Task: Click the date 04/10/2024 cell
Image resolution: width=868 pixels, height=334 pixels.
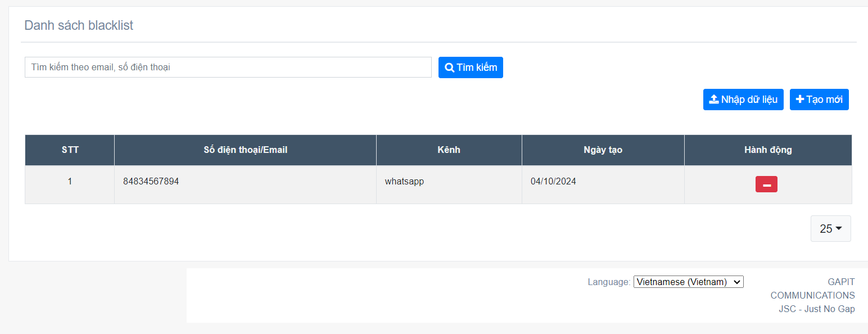Action: click(x=603, y=184)
